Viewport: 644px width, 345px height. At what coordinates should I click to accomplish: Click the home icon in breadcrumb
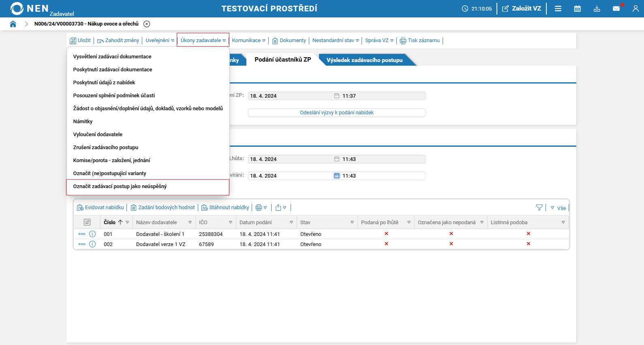coord(13,24)
